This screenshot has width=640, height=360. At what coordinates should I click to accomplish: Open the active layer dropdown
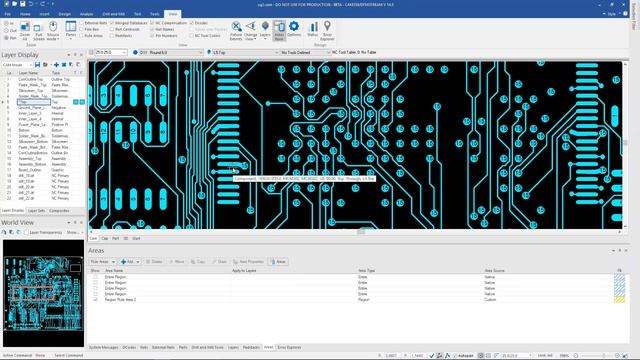(x=276, y=52)
